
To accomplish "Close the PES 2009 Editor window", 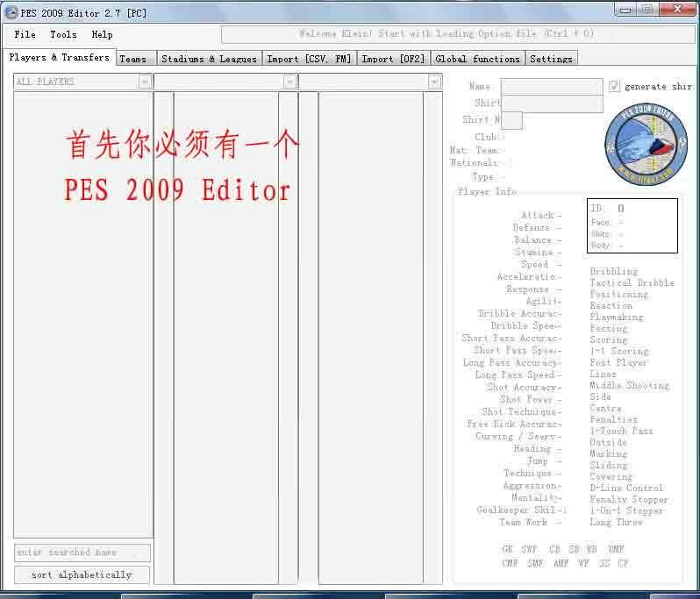I will (x=676, y=10).
